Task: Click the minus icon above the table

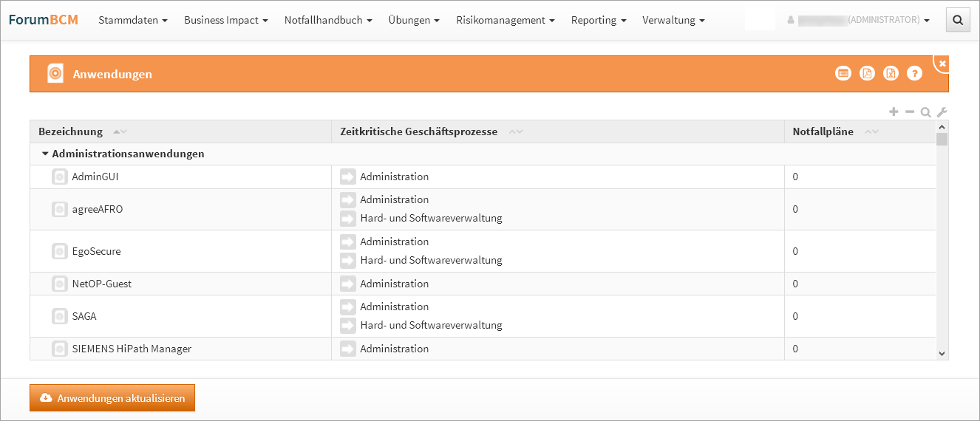Action: click(x=910, y=112)
